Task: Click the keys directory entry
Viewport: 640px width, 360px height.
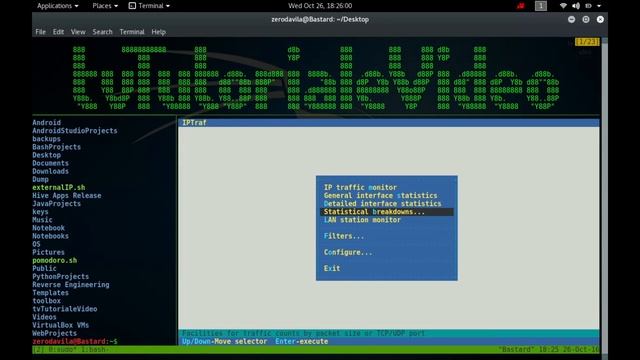Action: [40, 212]
